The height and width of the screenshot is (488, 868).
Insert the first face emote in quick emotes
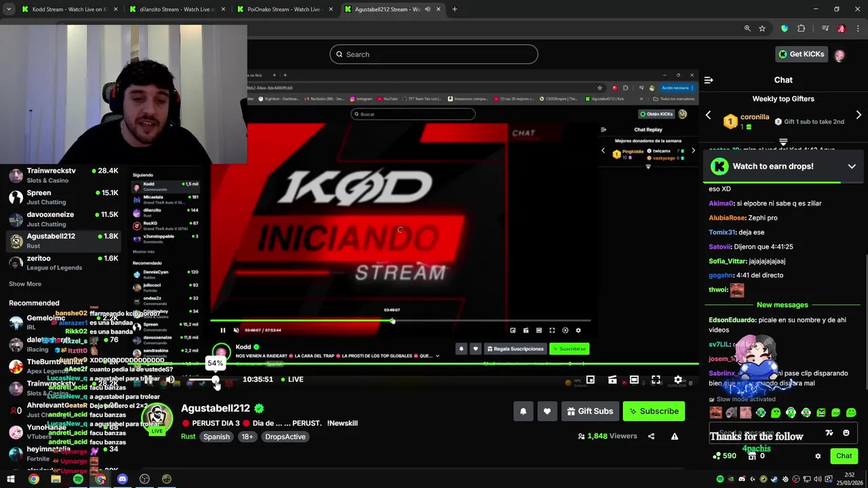(715, 412)
